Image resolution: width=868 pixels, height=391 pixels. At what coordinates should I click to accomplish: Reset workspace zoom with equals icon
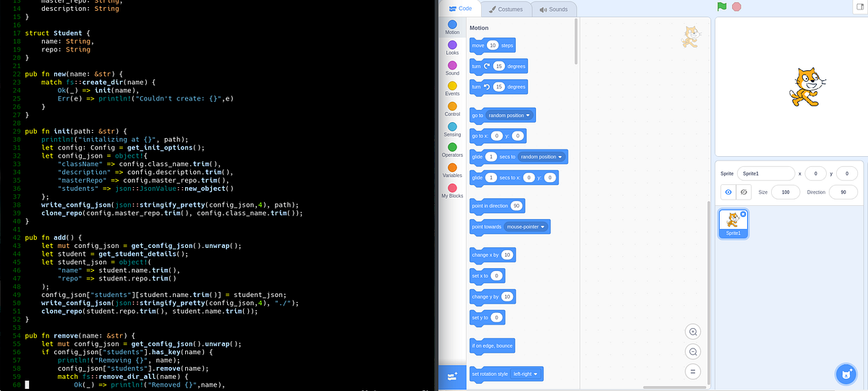693,371
